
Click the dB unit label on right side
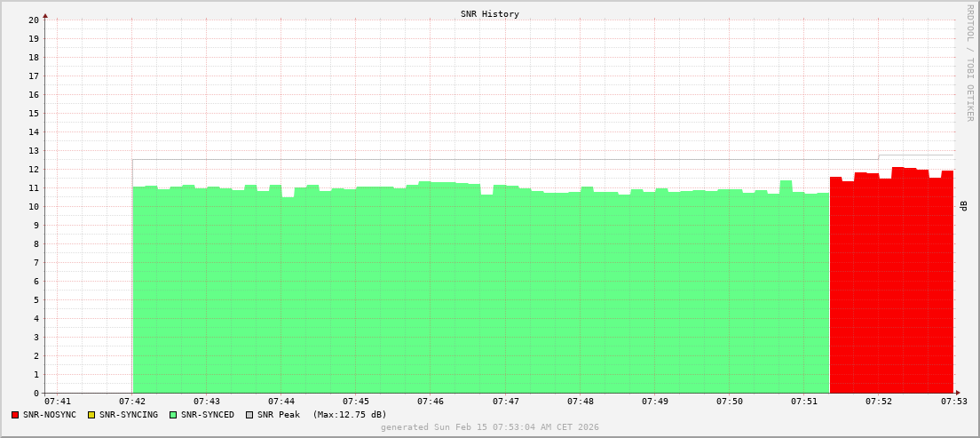point(964,206)
